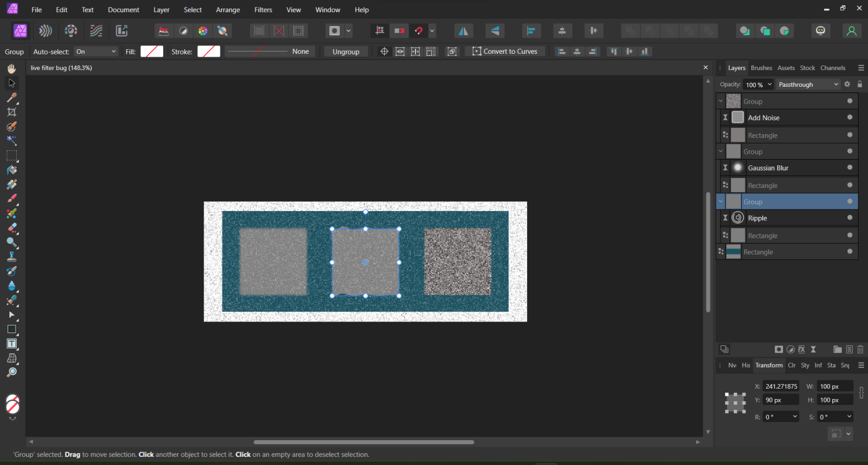
Task: Click the delete layer trash icon
Action: click(860, 349)
